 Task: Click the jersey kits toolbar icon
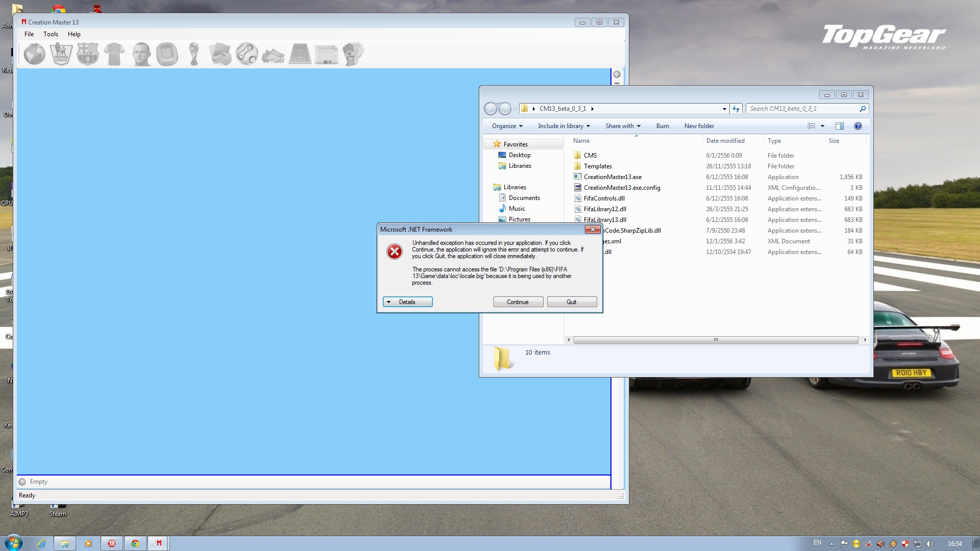[114, 54]
